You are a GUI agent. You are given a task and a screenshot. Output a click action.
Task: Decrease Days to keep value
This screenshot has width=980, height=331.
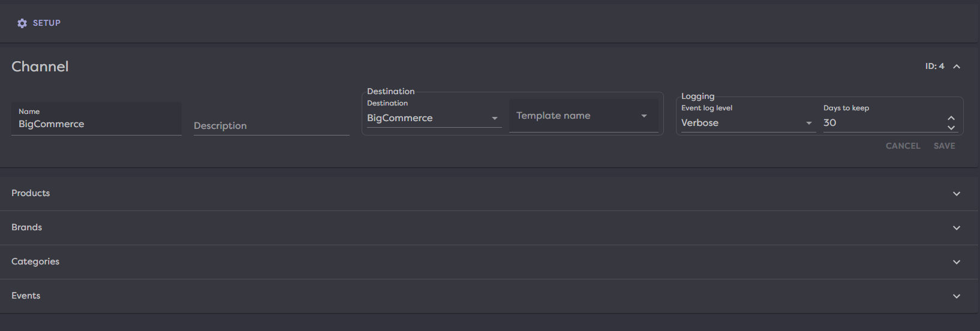click(x=951, y=128)
